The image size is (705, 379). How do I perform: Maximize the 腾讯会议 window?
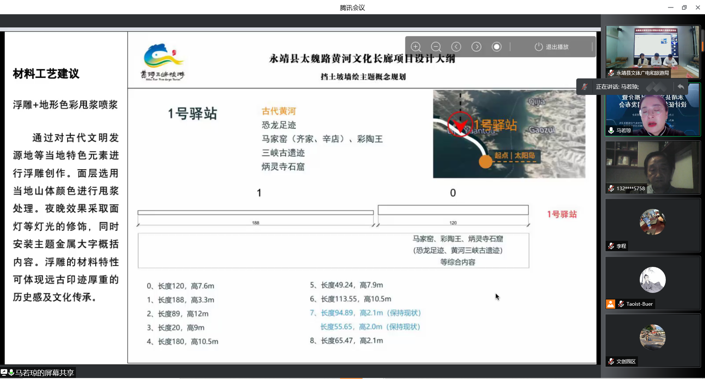684,7
